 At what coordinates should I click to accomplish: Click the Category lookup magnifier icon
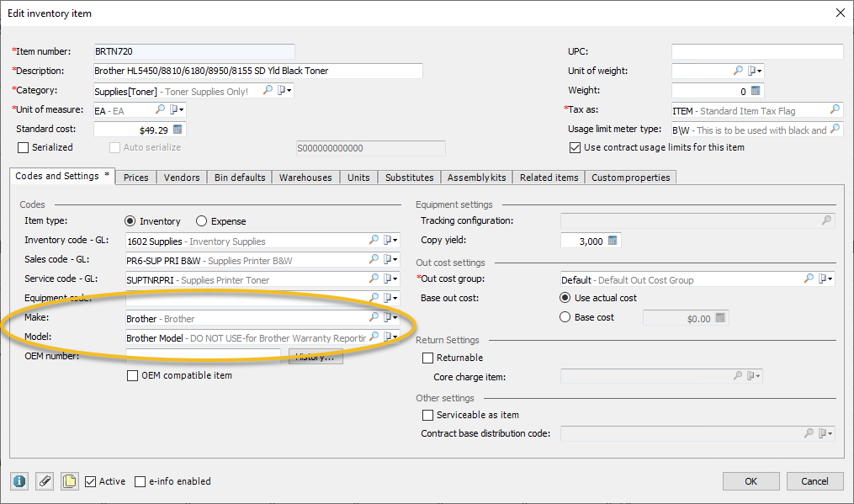pyautogui.click(x=268, y=90)
